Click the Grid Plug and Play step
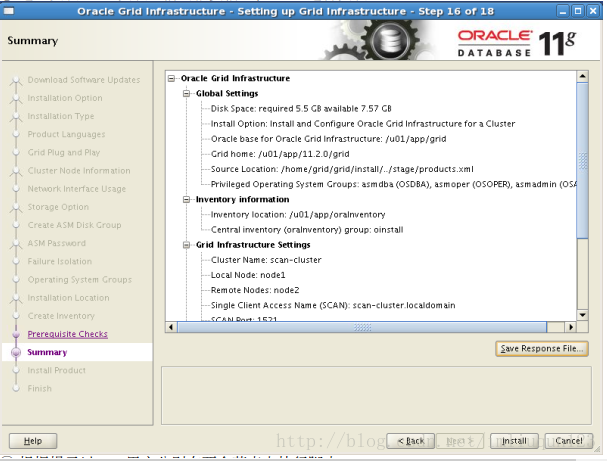The height and width of the screenshot is (461, 607). tap(64, 153)
